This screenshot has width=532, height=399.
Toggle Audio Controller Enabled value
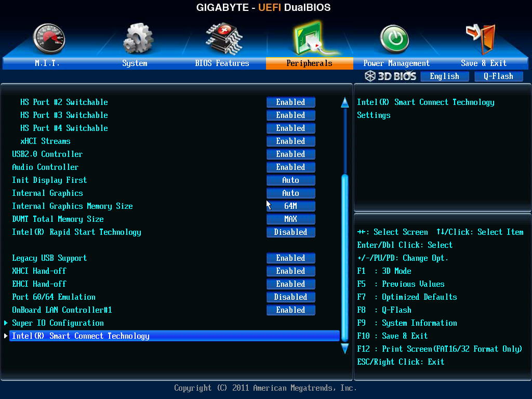point(291,167)
